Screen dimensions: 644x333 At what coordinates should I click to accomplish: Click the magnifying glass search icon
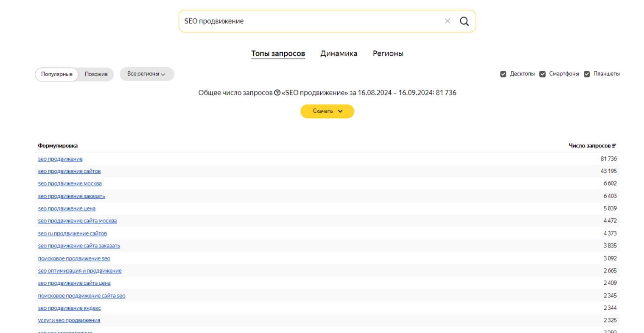pos(464,21)
